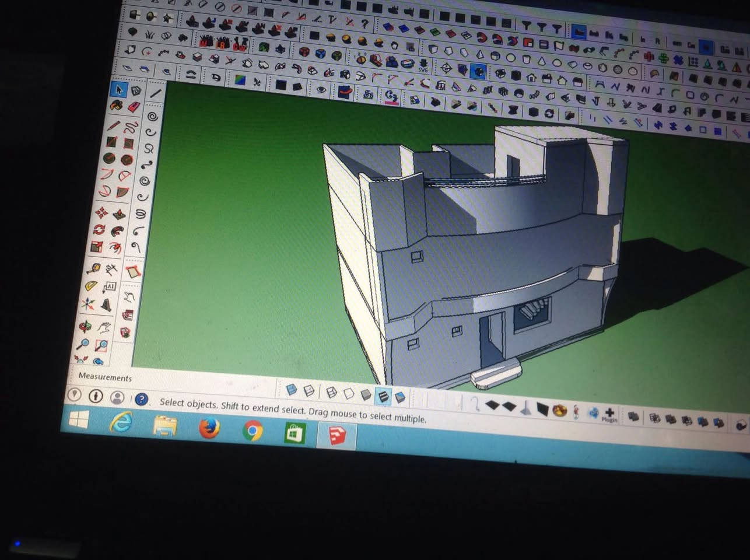
Task: Choose the pink Eraser tool
Action: (x=134, y=107)
